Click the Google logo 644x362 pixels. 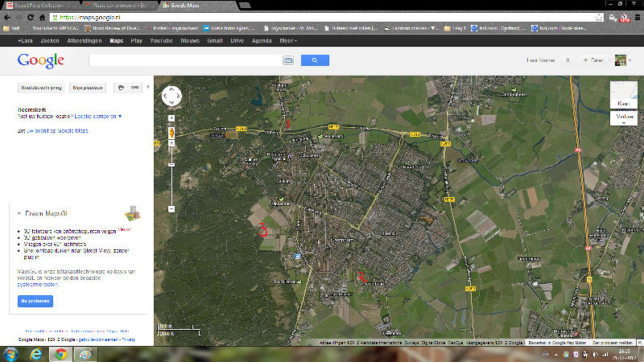tap(41, 61)
